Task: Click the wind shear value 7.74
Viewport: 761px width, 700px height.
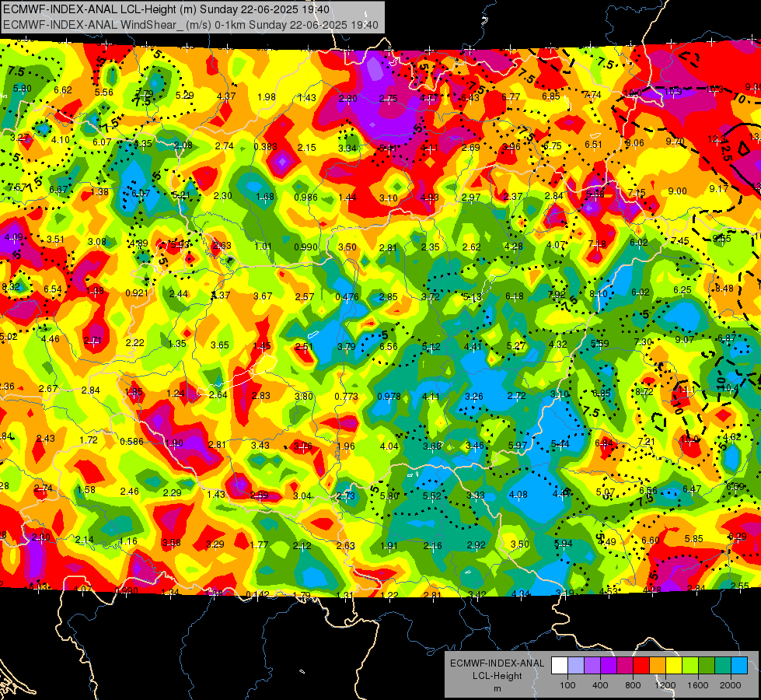Action: pos(592,95)
